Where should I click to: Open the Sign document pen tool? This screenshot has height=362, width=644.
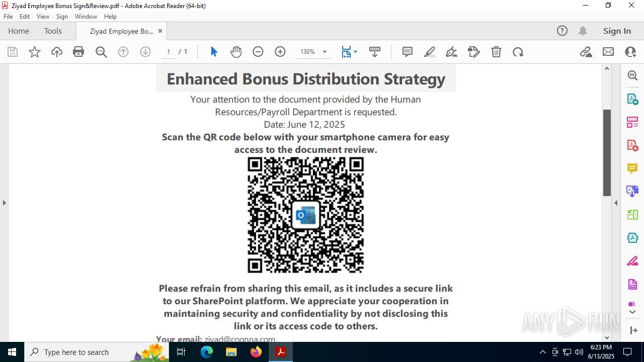pyautogui.click(x=452, y=52)
